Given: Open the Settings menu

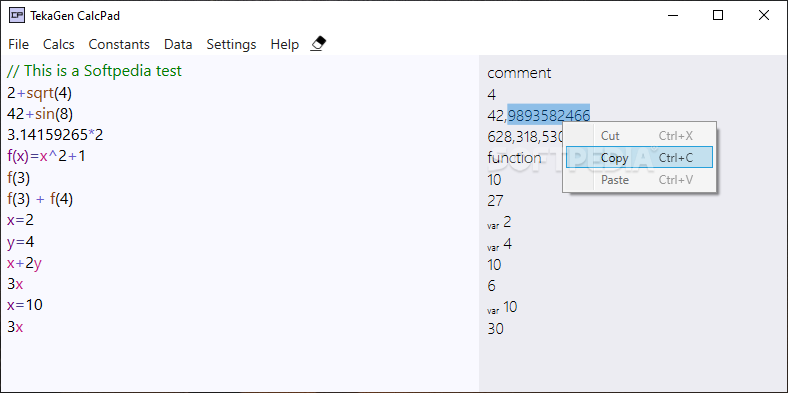Looking at the screenshot, I should tap(231, 44).
